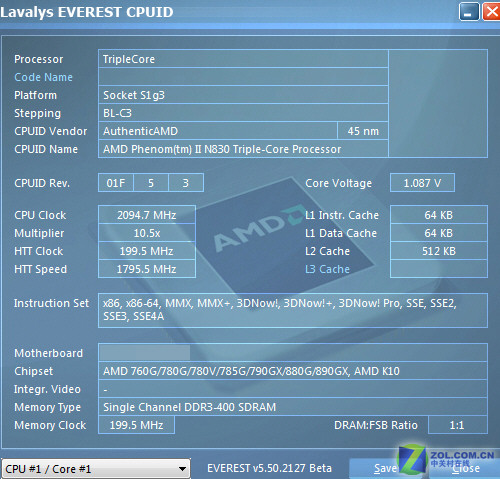This screenshot has width=500, height=479.
Task: Select the 1795.5 MHz HTT speed value
Action: pos(147,269)
